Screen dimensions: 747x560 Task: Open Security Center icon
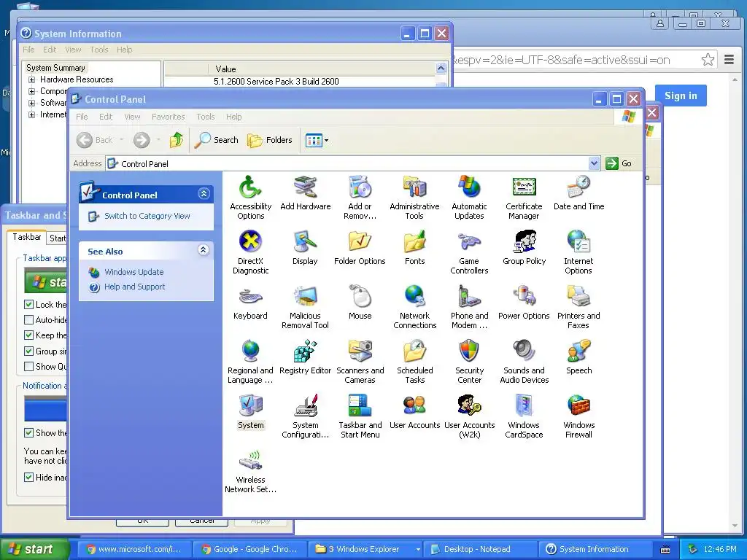(469, 362)
